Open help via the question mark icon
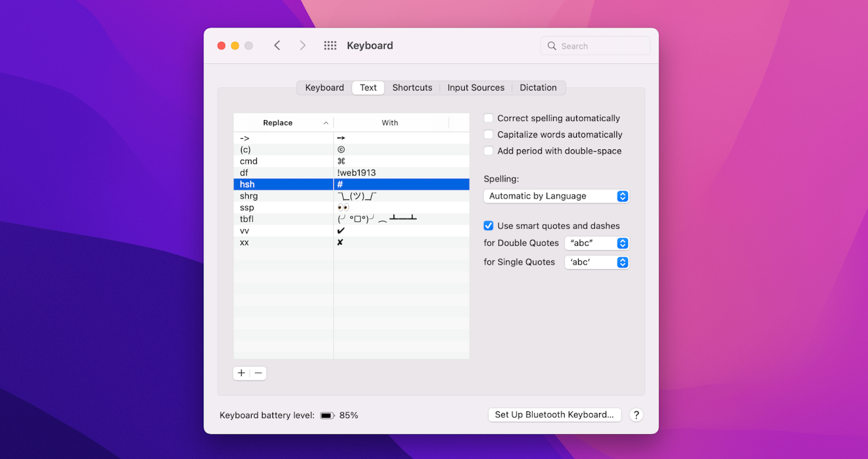 pos(636,415)
